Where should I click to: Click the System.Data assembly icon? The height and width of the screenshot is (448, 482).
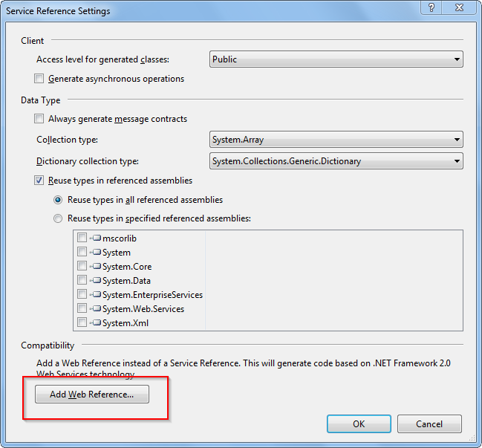click(96, 280)
